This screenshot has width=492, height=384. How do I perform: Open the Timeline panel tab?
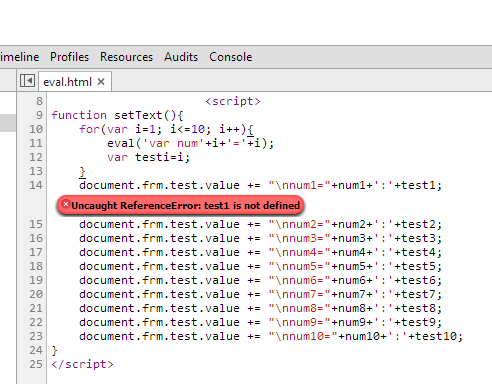pyautogui.click(x=20, y=57)
